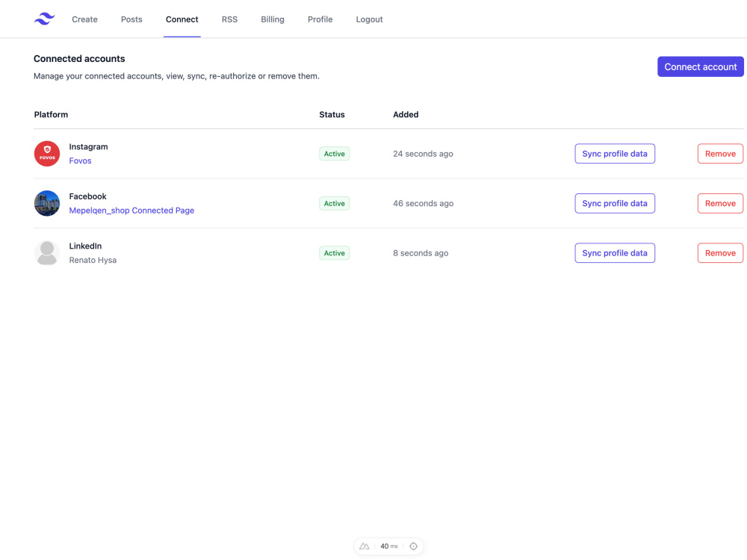Click the Platform column header

51,114
